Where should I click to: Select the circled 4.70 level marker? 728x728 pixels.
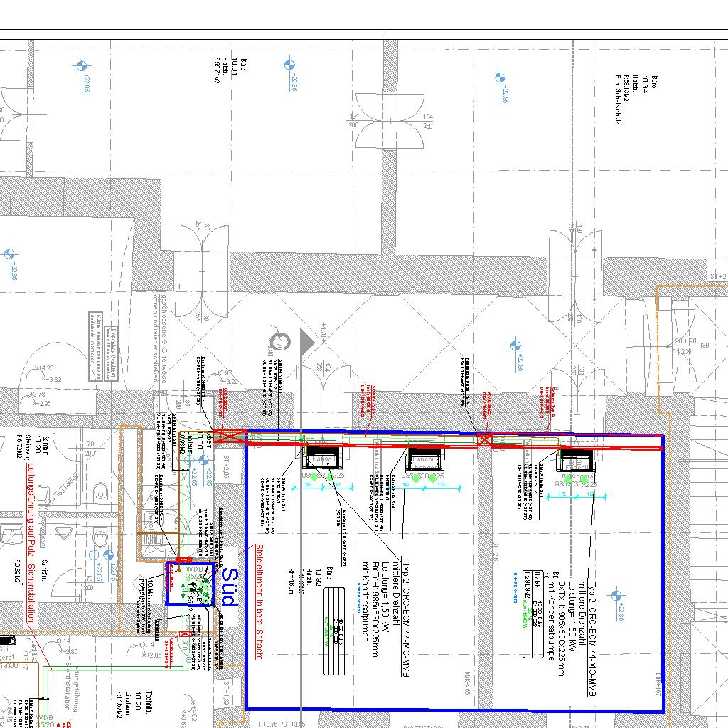click(280, 343)
